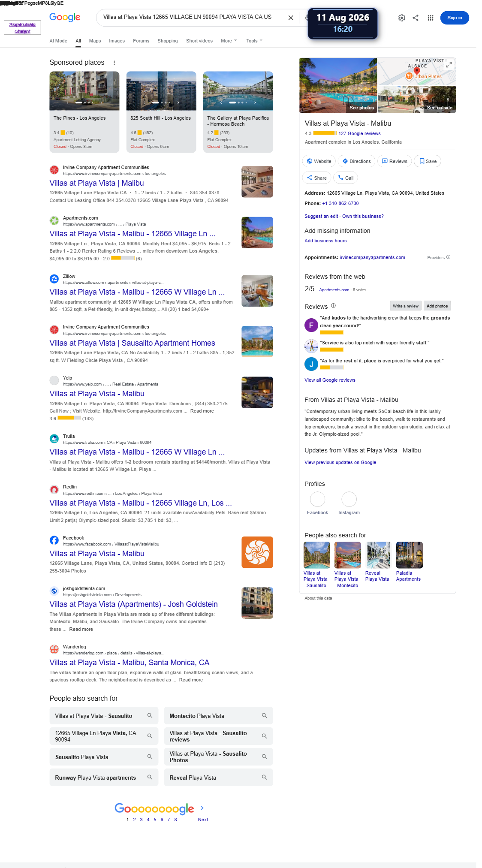Screen dimensions: 482x868
Task: Open 127 Google reviews link
Action: click(359, 133)
